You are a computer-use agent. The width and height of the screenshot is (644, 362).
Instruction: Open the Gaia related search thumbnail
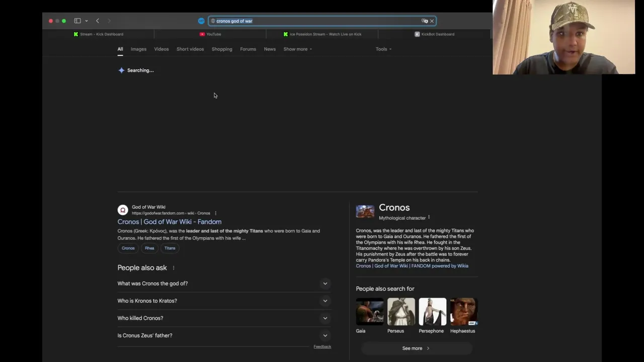coord(370,312)
